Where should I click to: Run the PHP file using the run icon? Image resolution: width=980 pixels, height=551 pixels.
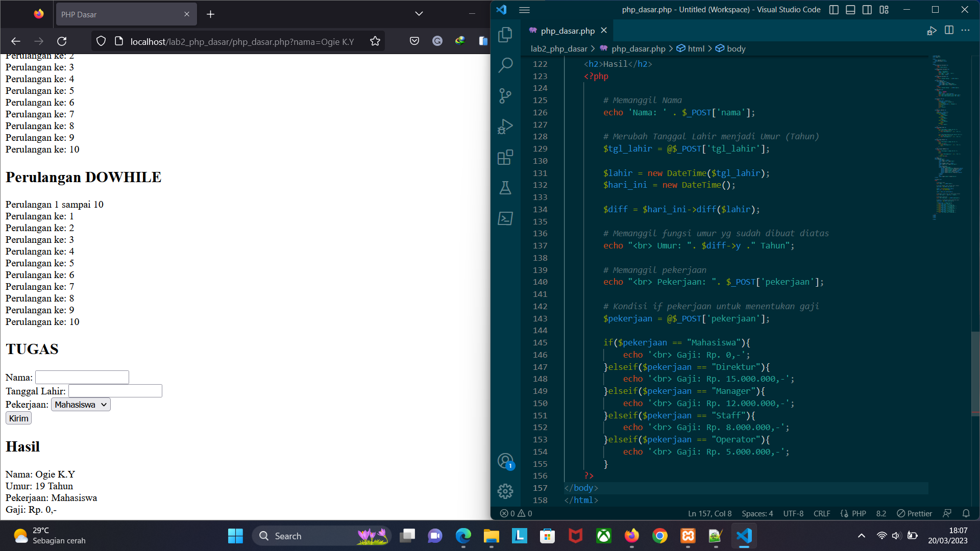click(x=932, y=31)
